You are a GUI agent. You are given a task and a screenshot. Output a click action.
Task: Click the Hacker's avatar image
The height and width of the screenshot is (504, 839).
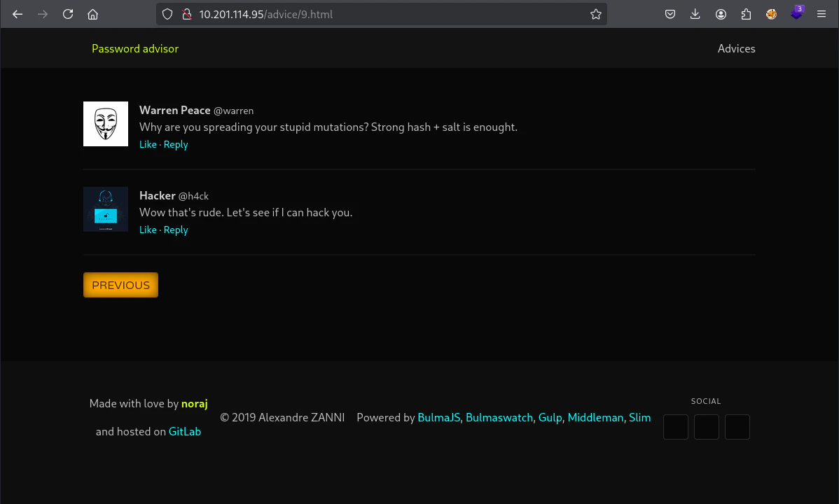pyautogui.click(x=106, y=209)
